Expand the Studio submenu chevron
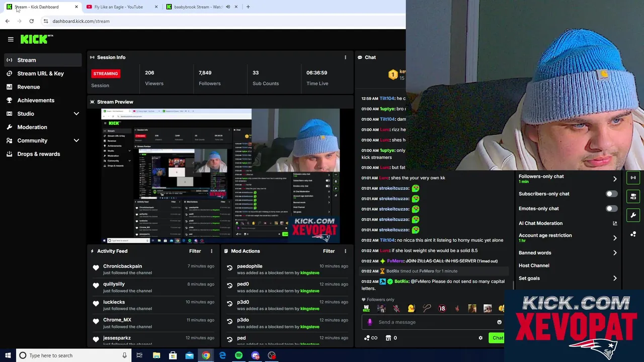Viewport: 644px width, 362px height. pos(76,114)
